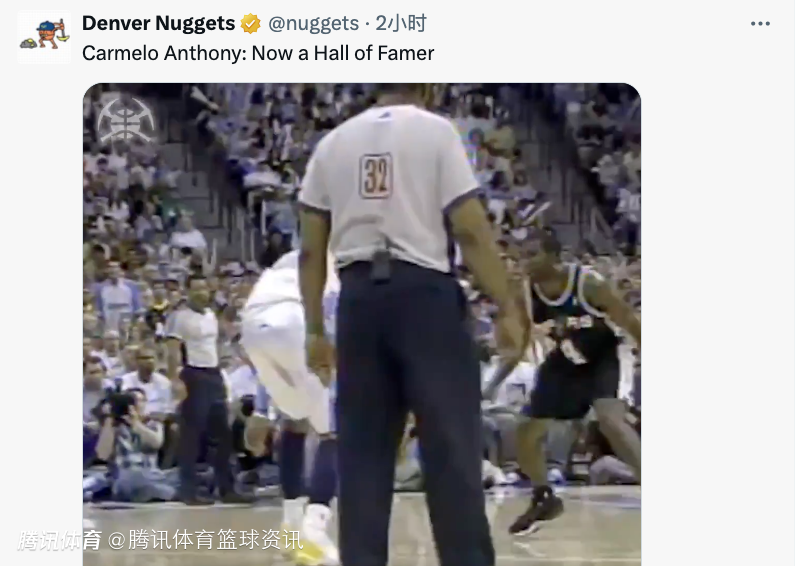Click the 腾讯体育 watermark logo
The width and height of the screenshot is (812, 566).
point(60,540)
